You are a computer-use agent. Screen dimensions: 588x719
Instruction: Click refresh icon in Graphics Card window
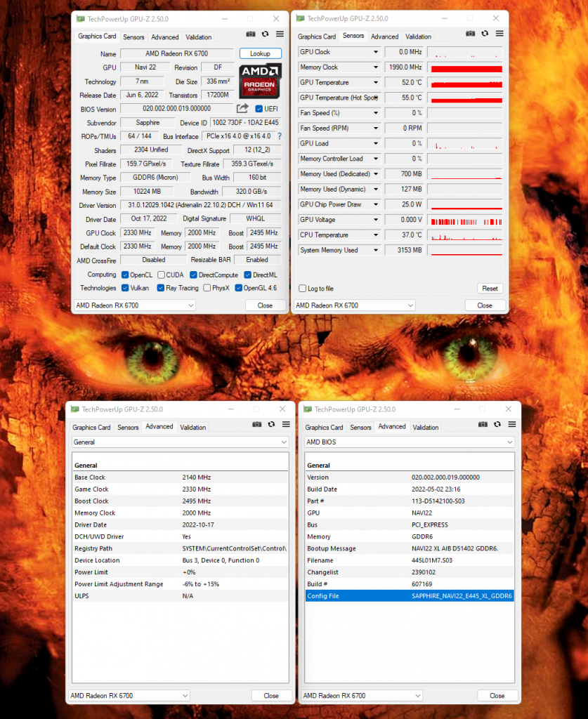click(265, 34)
